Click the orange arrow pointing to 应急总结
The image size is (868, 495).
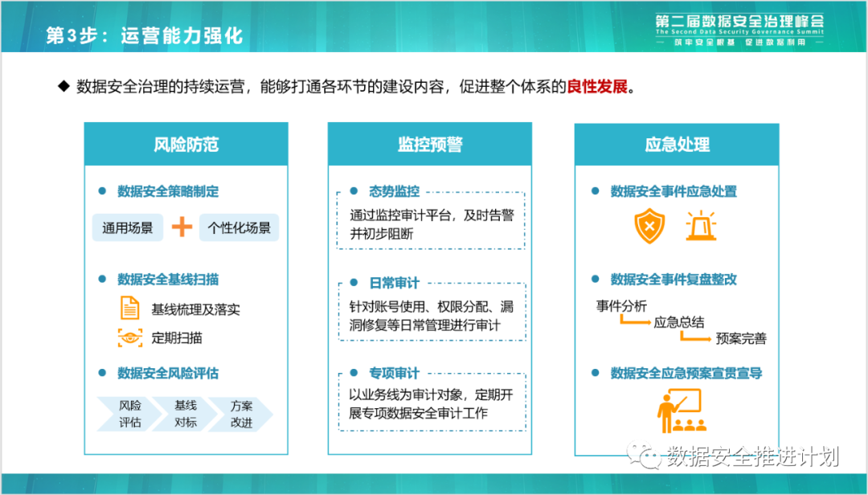[635, 320]
